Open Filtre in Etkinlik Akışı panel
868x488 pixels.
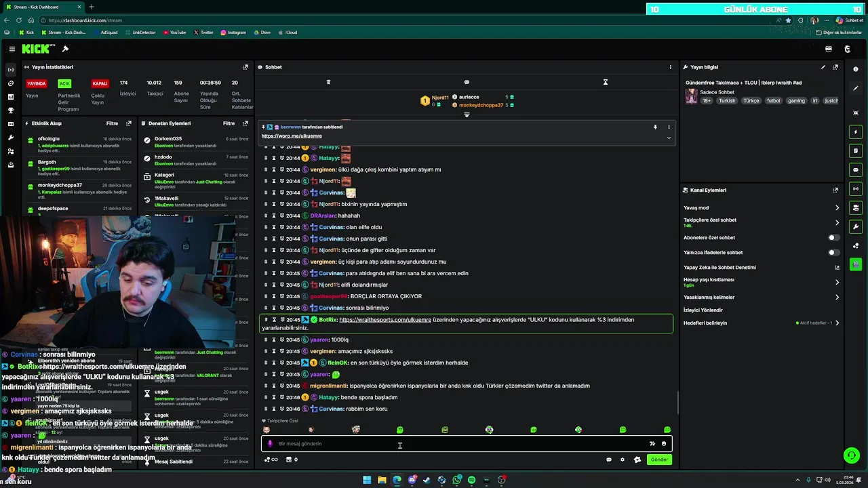click(112, 123)
